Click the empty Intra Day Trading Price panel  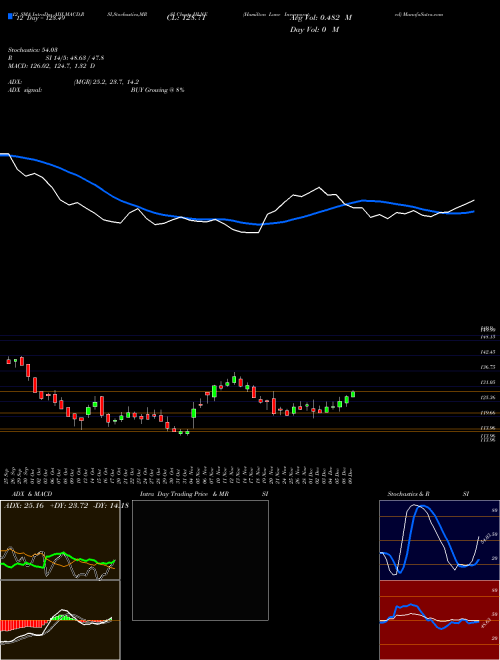(200, 560)
